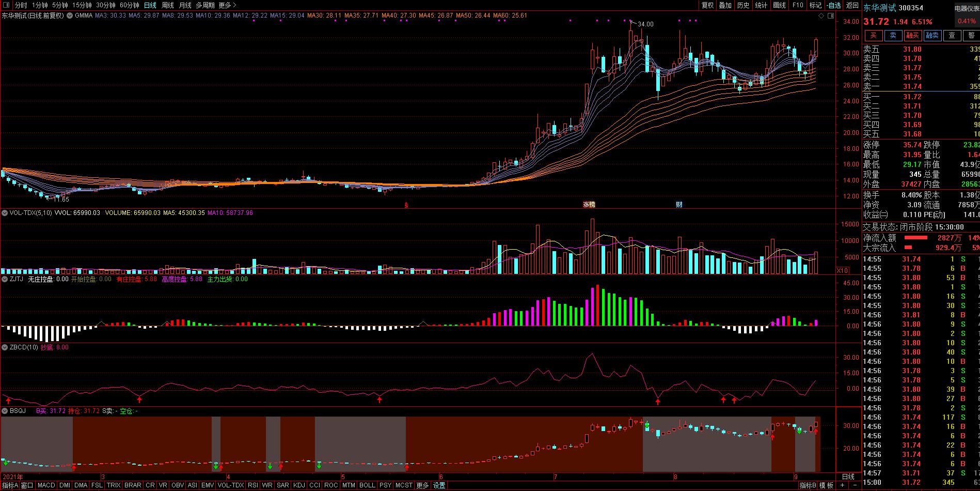Image resolution: width=980 pixels, height=491 pixels.
Task: Click the 叠加 overlay button
Action: pyautogui.click(x=725, y=5)
